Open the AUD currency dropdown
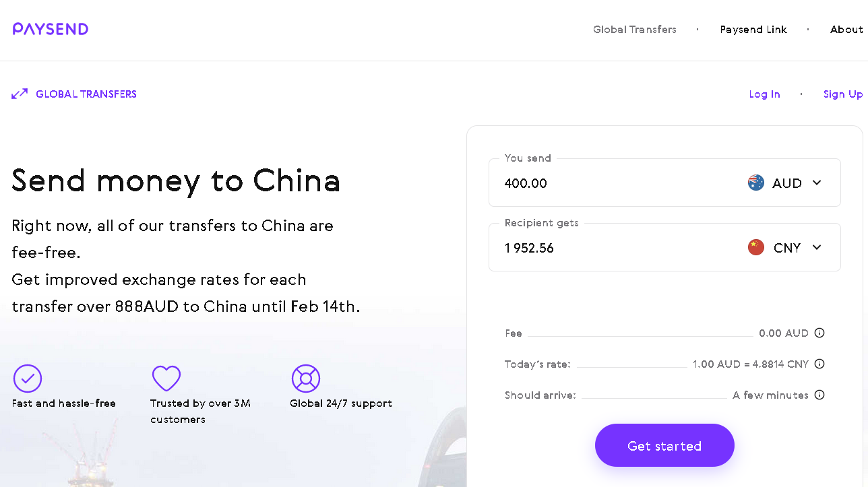The image size is (868, 487). pyautogui.click(x=817, y=183)
